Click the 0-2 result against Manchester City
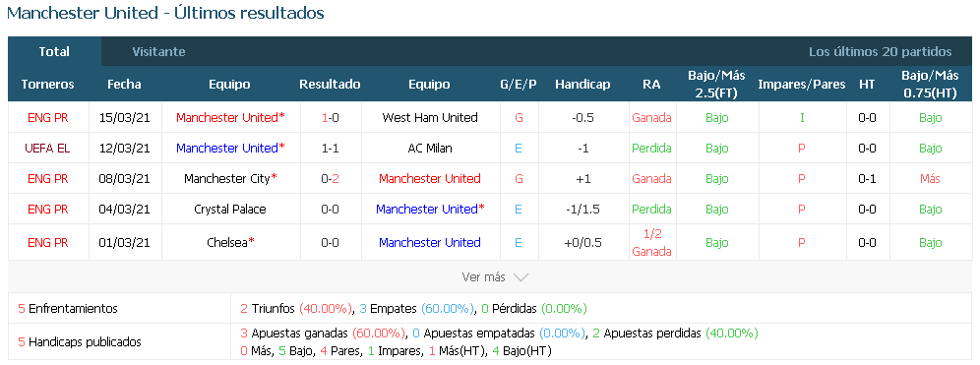 pos(330,179)
